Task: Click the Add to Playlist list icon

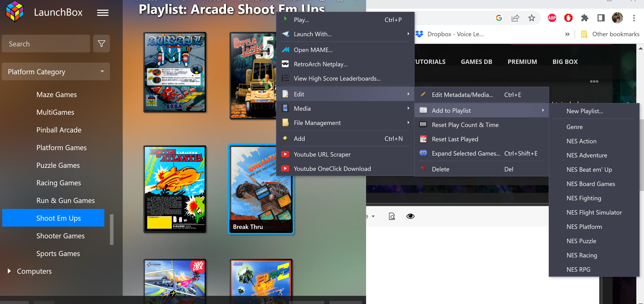Action: tap(423, 110)
